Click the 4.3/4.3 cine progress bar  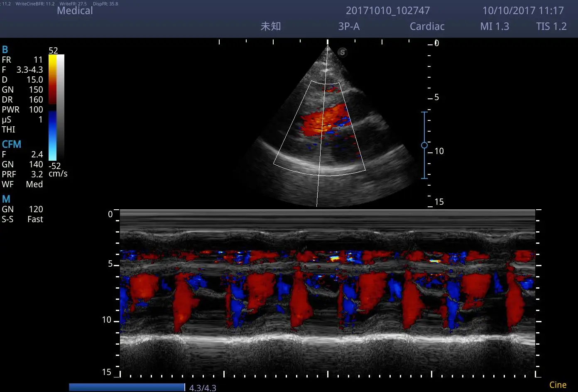[127, 387]
